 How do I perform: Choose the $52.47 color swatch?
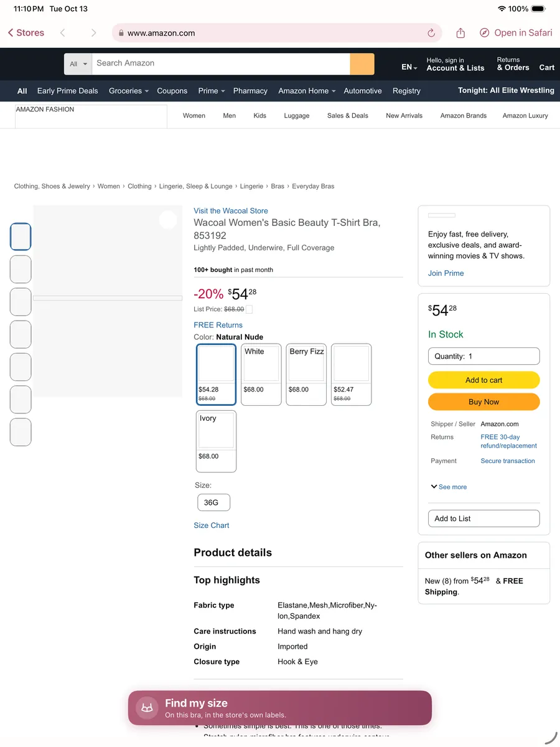(x=352, y=375)
